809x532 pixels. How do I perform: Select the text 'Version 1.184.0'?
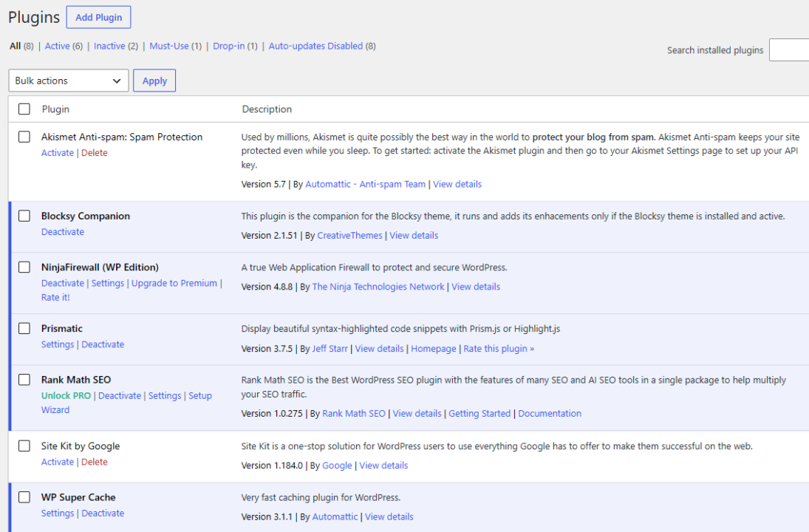click(272, 465)
